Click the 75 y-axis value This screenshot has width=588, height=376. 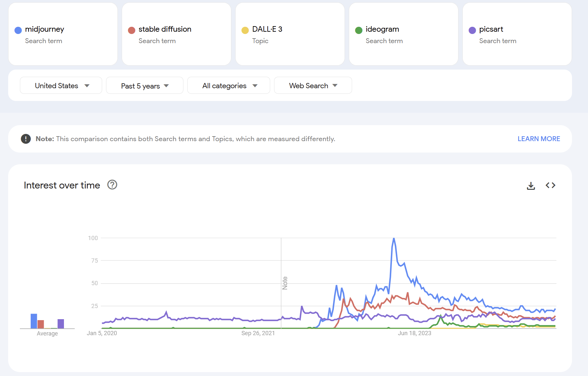[x=95, y=261]
